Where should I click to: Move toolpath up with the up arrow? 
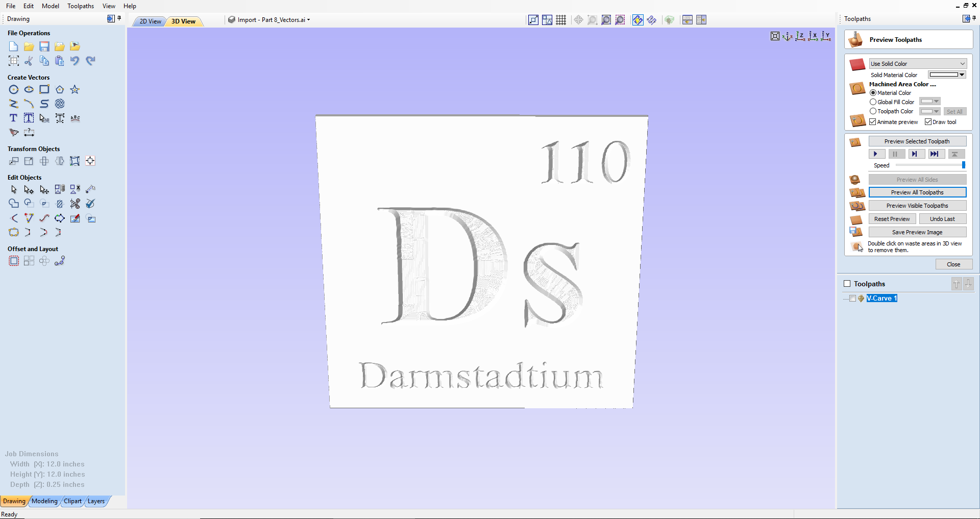point(957,284)
